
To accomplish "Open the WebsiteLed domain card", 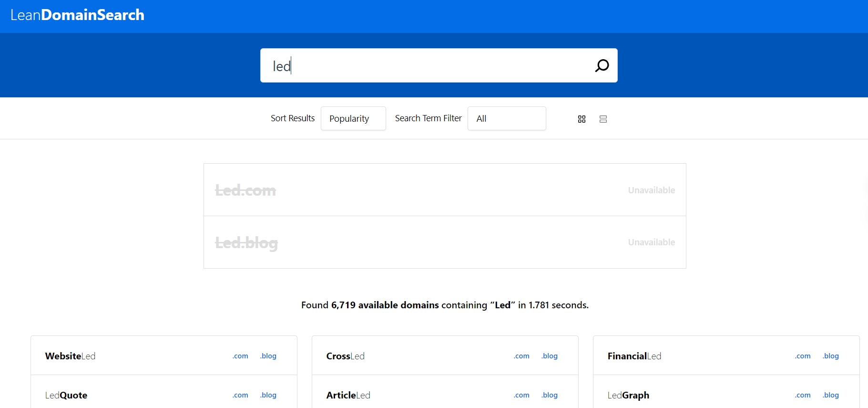I will click(164, 356).
